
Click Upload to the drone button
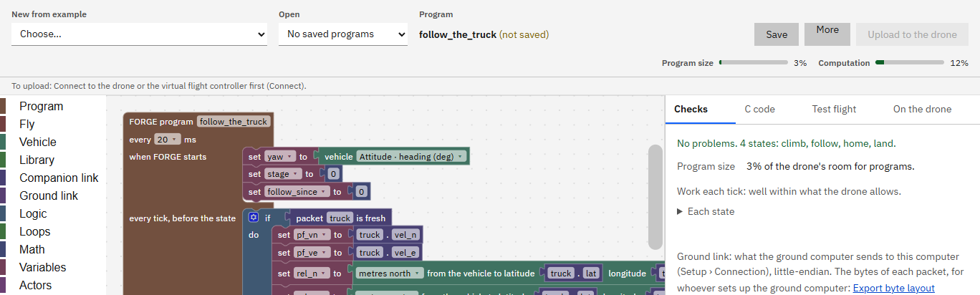pos(912,34)
